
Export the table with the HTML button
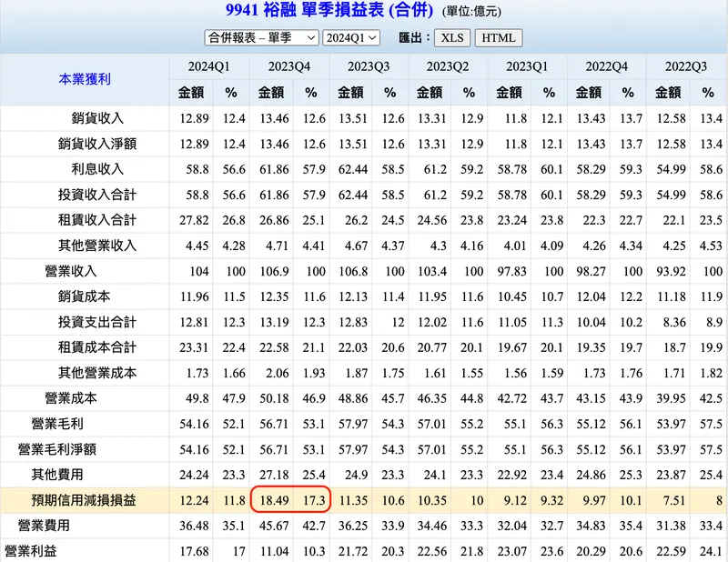tap(498, 37)
